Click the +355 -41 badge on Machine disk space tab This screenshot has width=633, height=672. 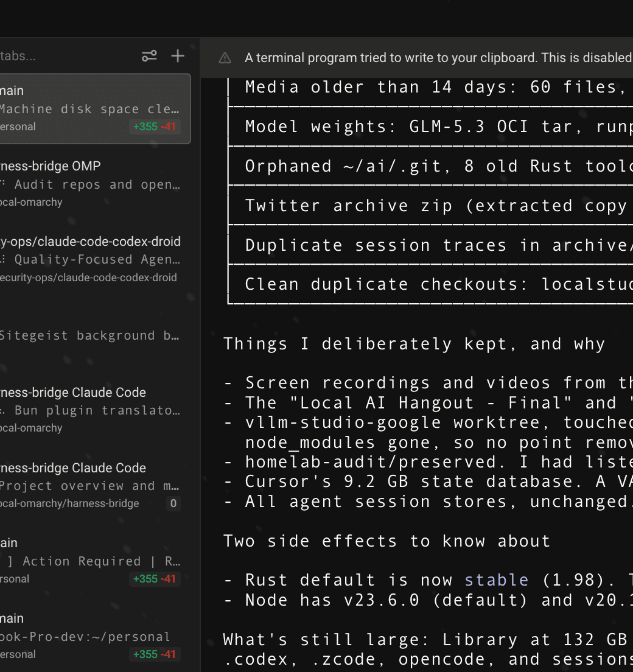154,127
